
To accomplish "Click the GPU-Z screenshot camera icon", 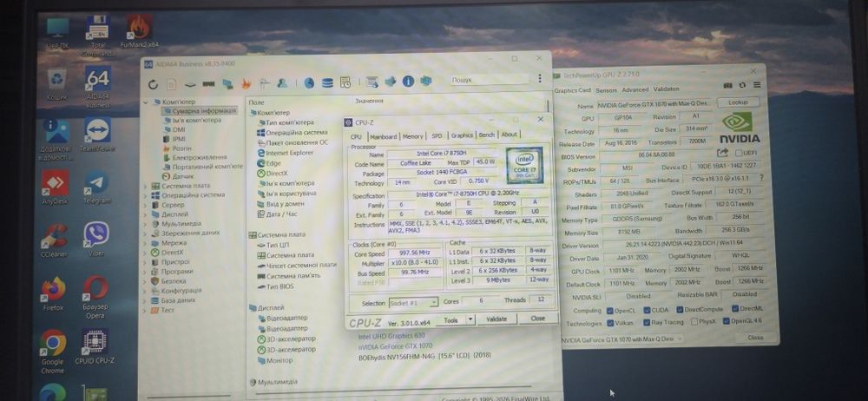I will point(728,85).
